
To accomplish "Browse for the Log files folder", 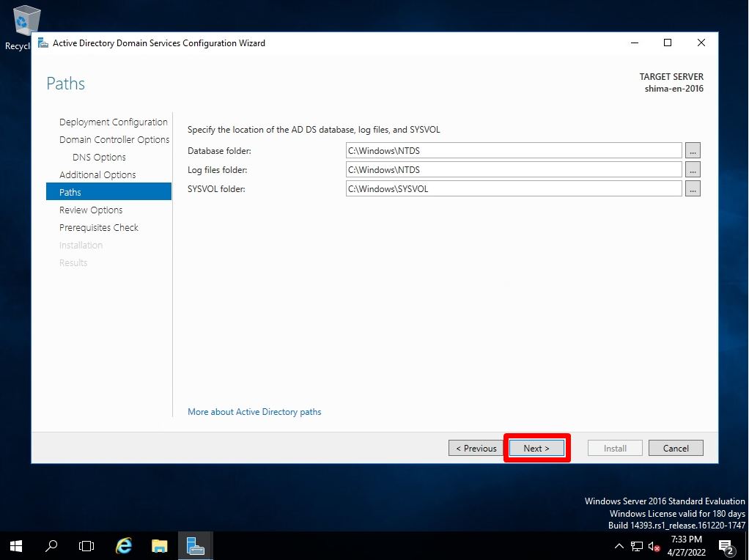I will (693, 169).
